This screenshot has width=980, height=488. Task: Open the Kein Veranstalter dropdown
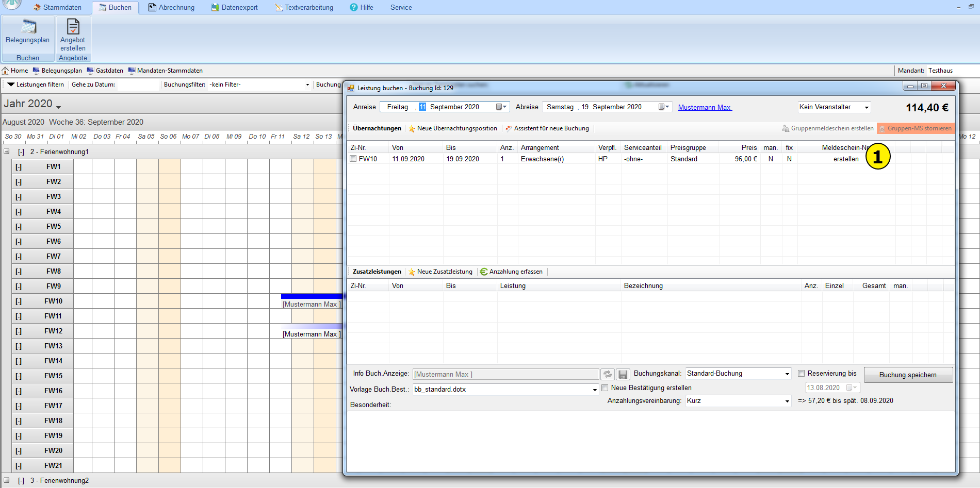point(867,108)
